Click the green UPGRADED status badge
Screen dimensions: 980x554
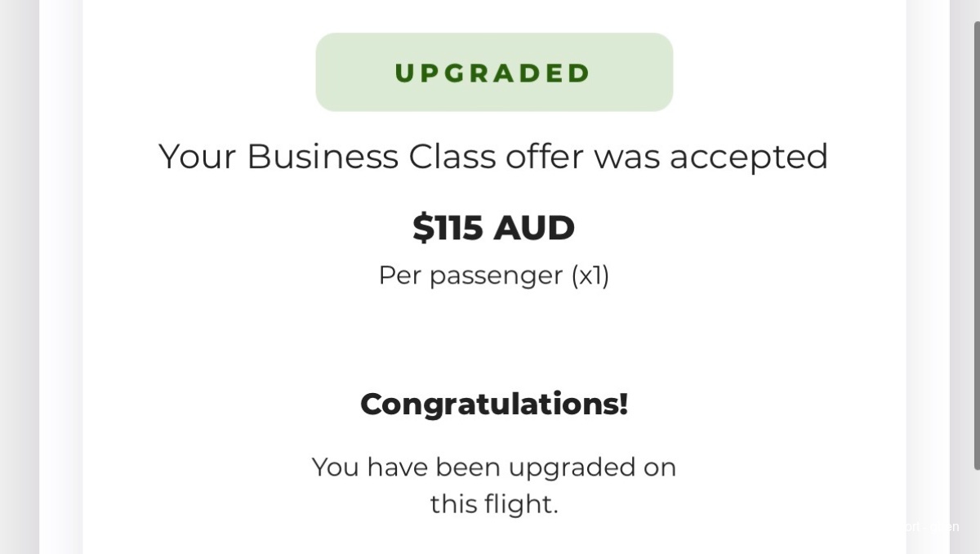pos(494,73)
